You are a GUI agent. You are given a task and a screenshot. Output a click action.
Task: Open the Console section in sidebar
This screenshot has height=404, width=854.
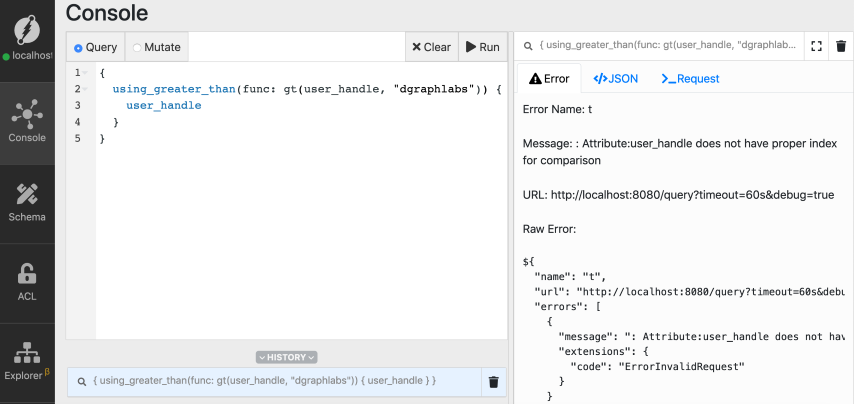click(27, 122)
